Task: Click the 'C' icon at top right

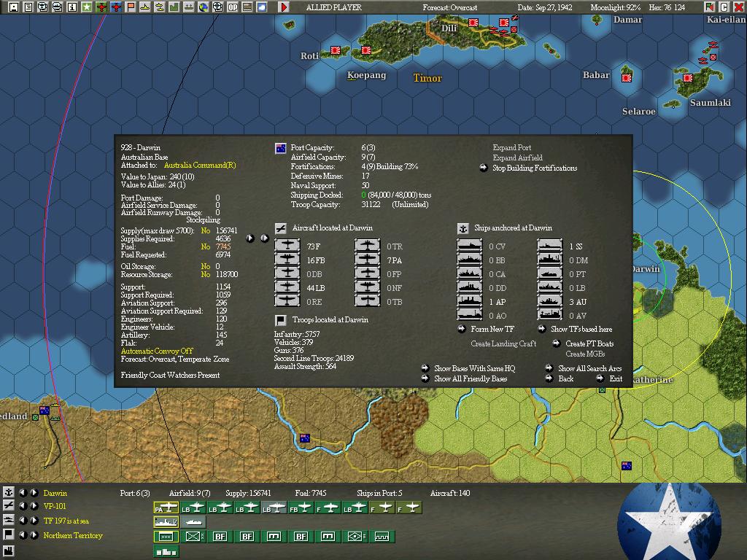Action: (724, 7)
